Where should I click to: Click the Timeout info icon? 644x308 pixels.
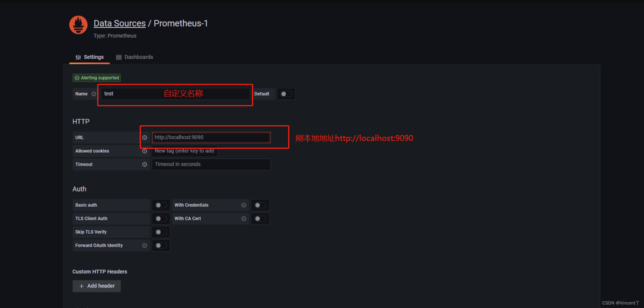(145, 164)
